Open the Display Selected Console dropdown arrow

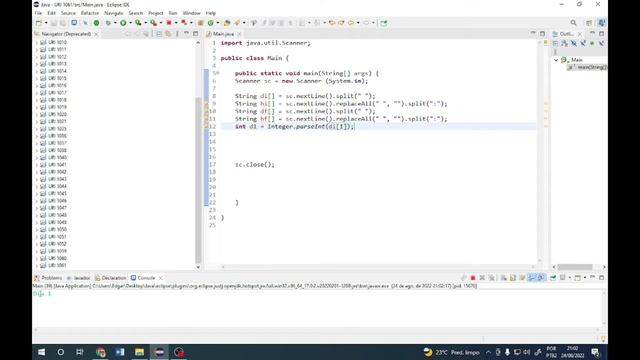(x=570, y=278)
